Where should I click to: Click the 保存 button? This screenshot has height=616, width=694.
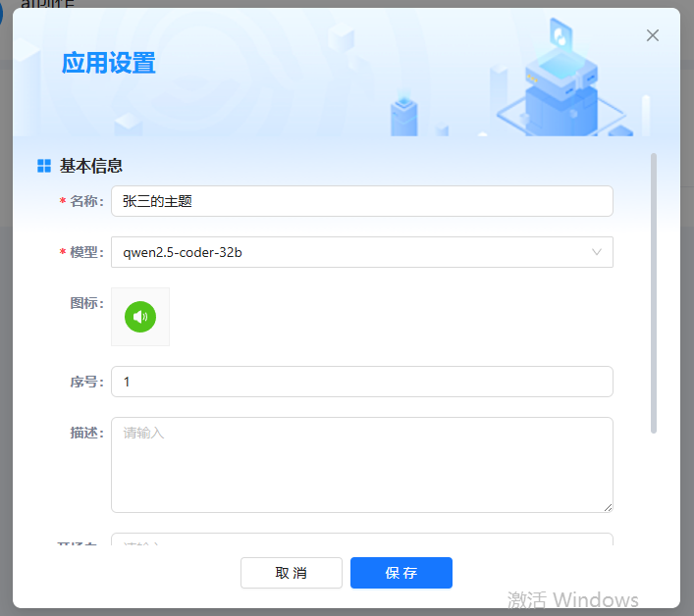coord(400,573)
